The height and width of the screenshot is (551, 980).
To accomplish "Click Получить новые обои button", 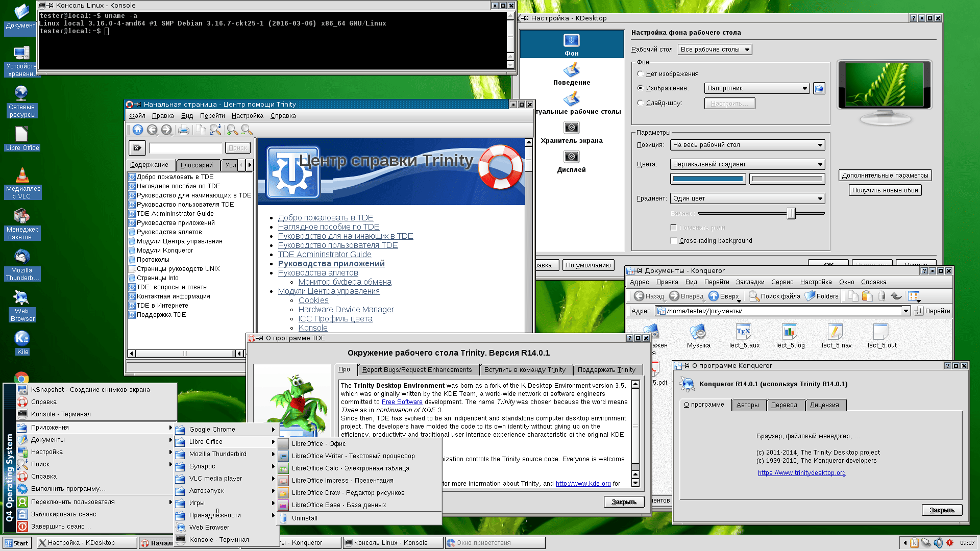I will tap(885, 190).
